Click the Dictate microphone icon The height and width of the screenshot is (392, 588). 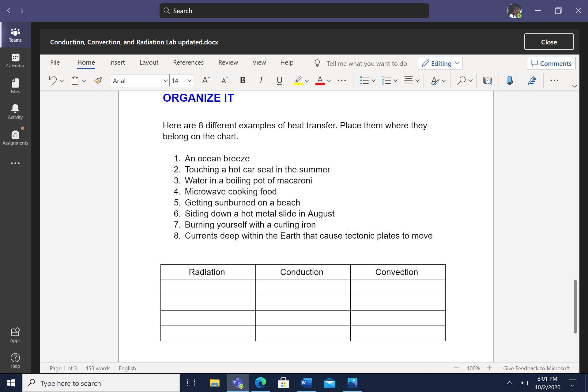[510, 81]
